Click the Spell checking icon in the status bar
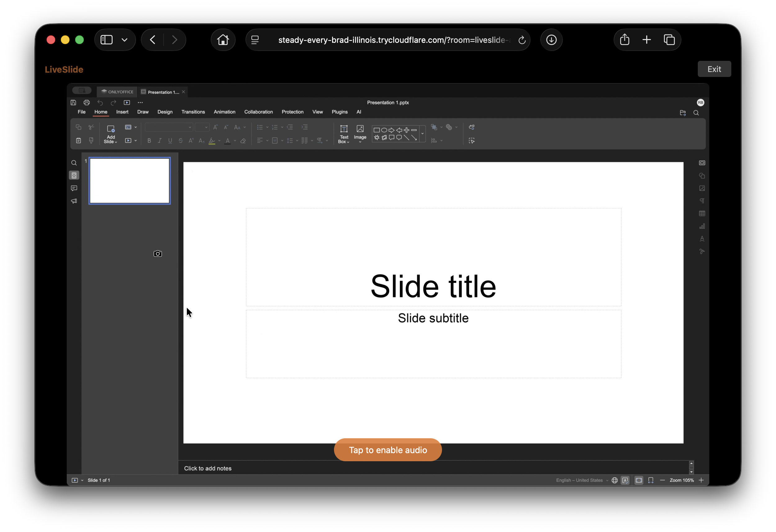776x532 pixels. [x=625, y=480]
